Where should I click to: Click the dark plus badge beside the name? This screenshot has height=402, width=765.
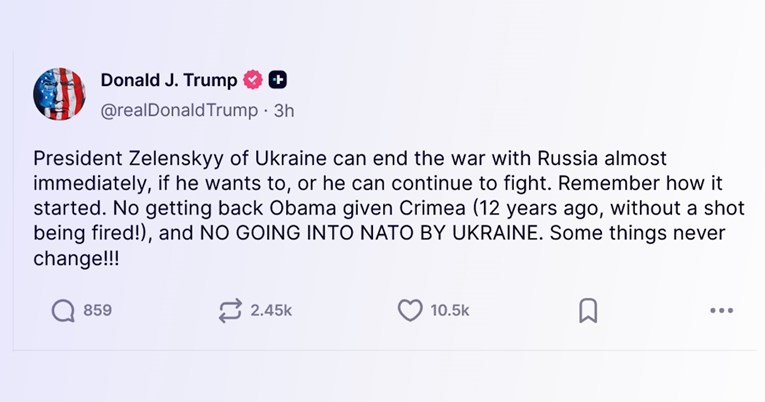click(x=280, y=80)
